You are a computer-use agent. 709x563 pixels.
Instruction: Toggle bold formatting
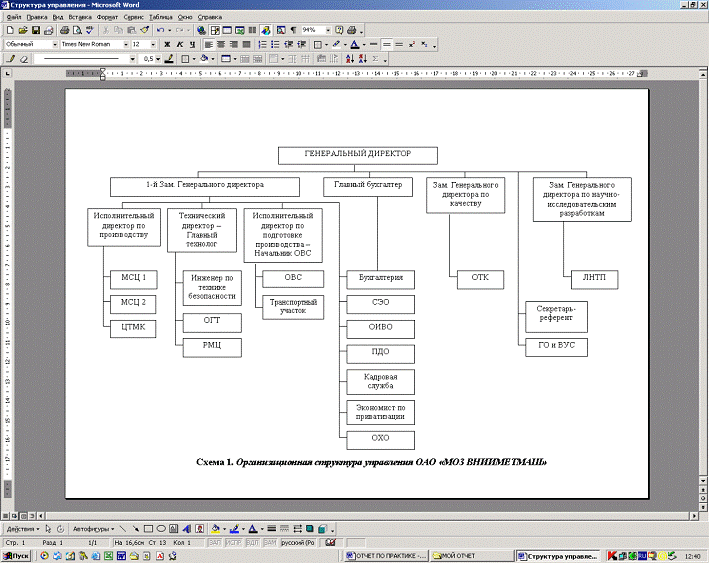pyautogui.click(x=166, y=45)
